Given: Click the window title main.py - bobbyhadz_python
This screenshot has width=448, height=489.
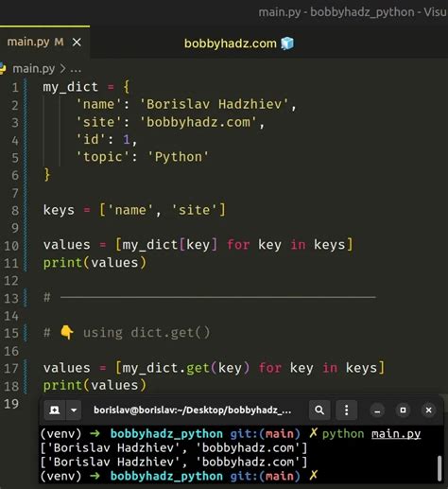Looking at the screenshot, I should point(353,12).
